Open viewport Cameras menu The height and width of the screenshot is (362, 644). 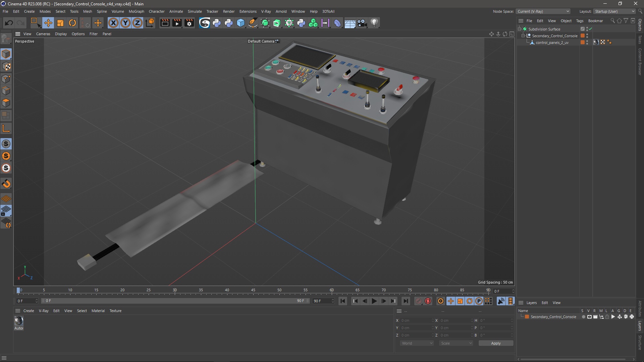[43, 34]
